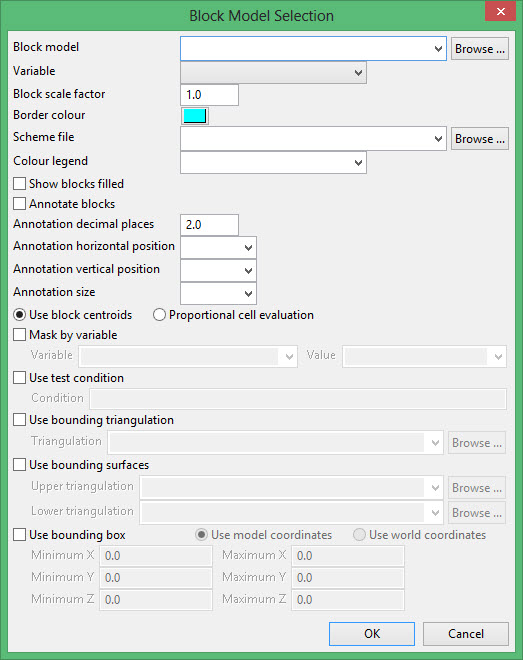
Task: Check Use test condition
Action: 19,378
